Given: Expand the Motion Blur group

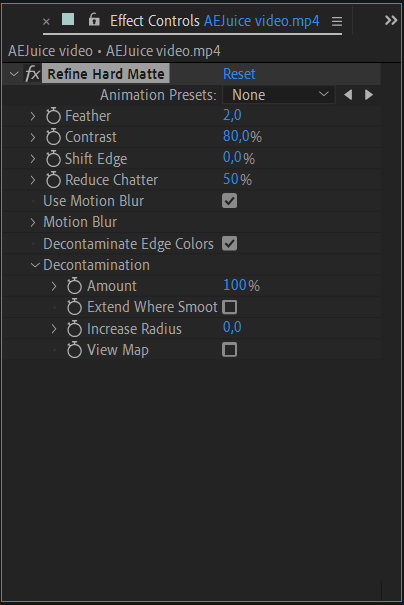Looking at the screenshot, I should click(33, 222).
